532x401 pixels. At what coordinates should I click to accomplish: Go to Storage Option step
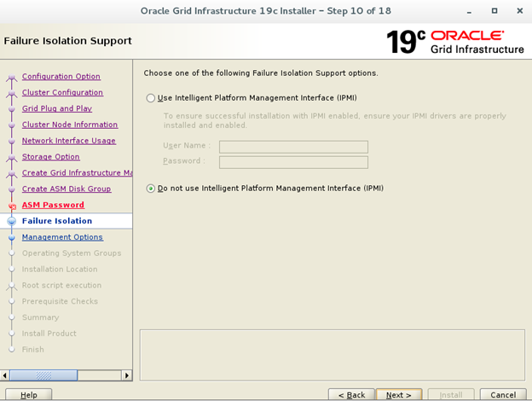pos(51,156)
